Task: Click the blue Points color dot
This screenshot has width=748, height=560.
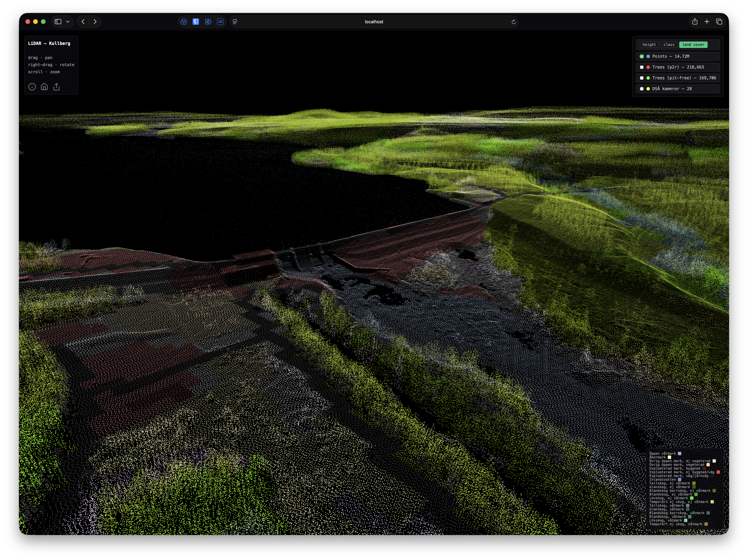Action: (648, 56)
